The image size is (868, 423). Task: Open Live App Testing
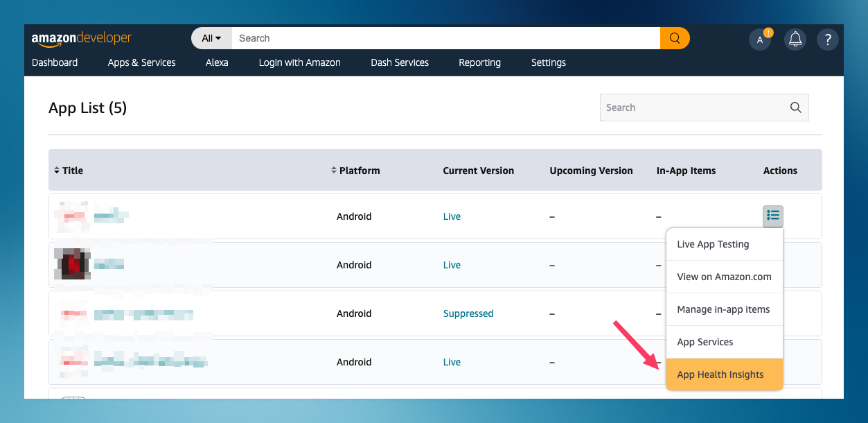712,244
